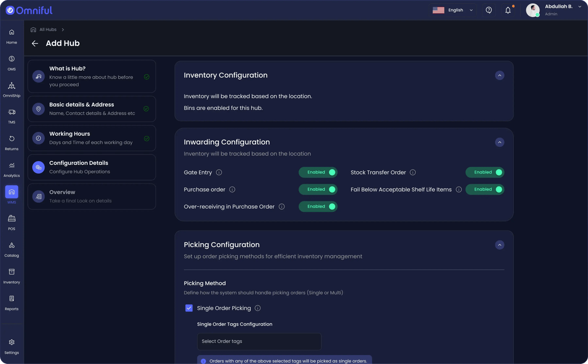Go to the POS module
The height and width of the screenshot is (364, 588).
click(11, 222)
